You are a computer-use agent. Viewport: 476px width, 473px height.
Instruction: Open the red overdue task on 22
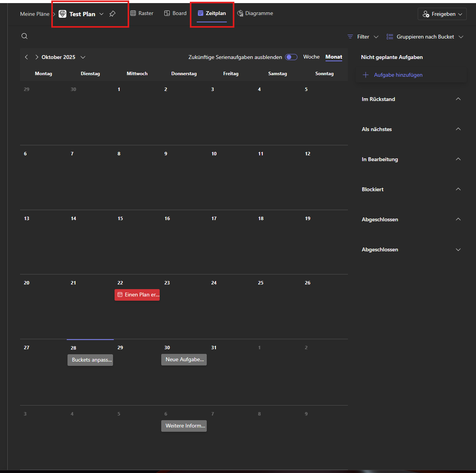pyautogui.click(x=137, y=295)
